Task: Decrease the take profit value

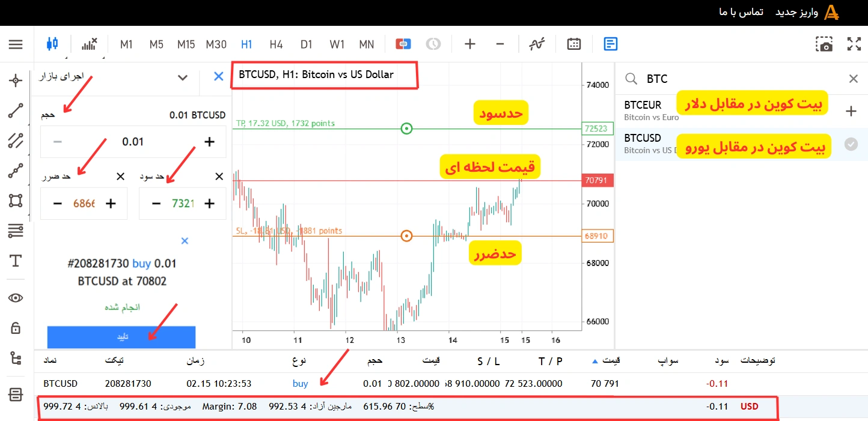Action: (x=156, y=203)
